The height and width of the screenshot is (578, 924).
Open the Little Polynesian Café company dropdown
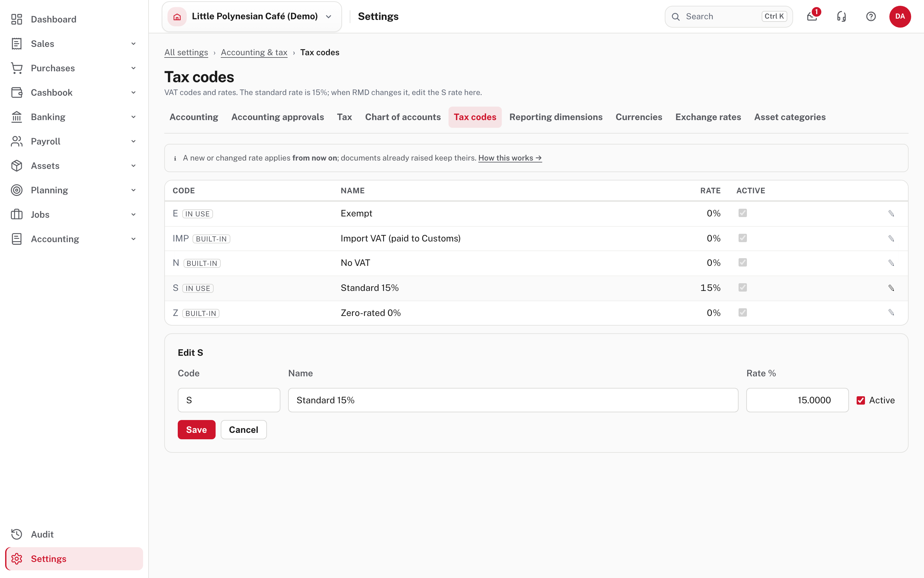coord(252,16)
